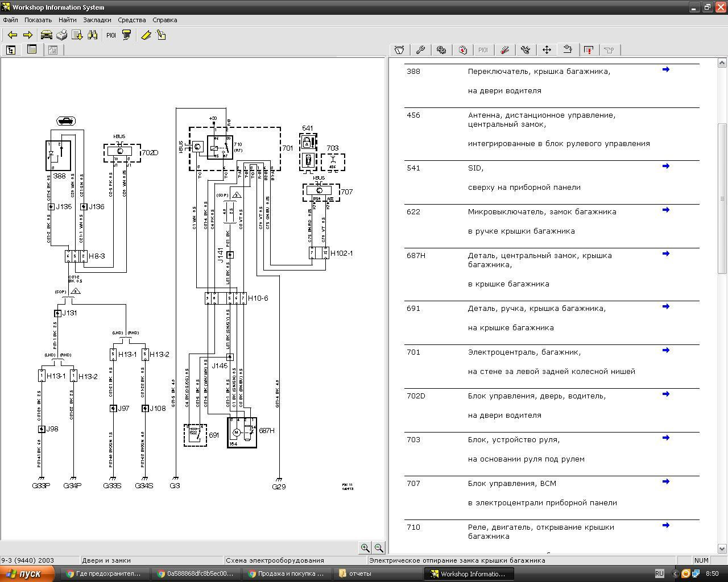Click the component list scrollbar thumb
The width and height of the screenshot is (728, 582).
pyautogui.click(x=722, y=198)
